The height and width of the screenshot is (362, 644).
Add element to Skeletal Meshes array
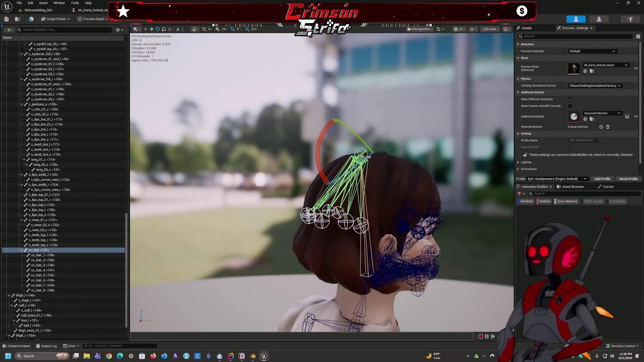click(x=601, y=127)
